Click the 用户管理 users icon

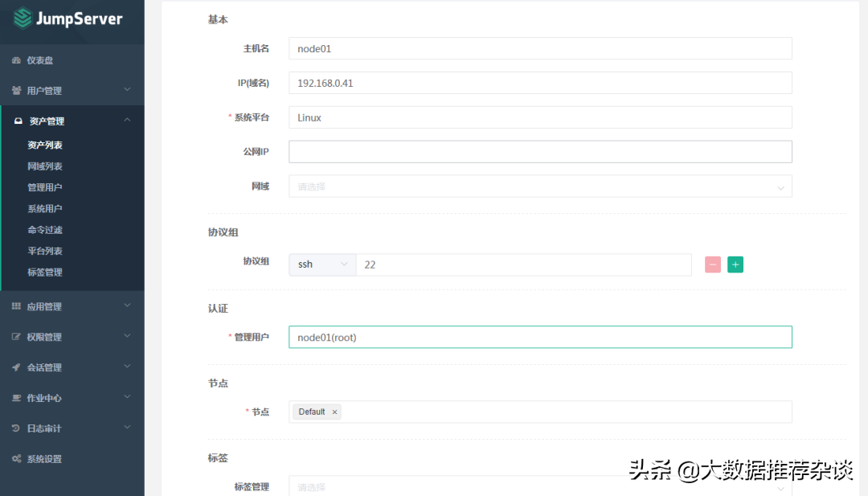point(17,91)
